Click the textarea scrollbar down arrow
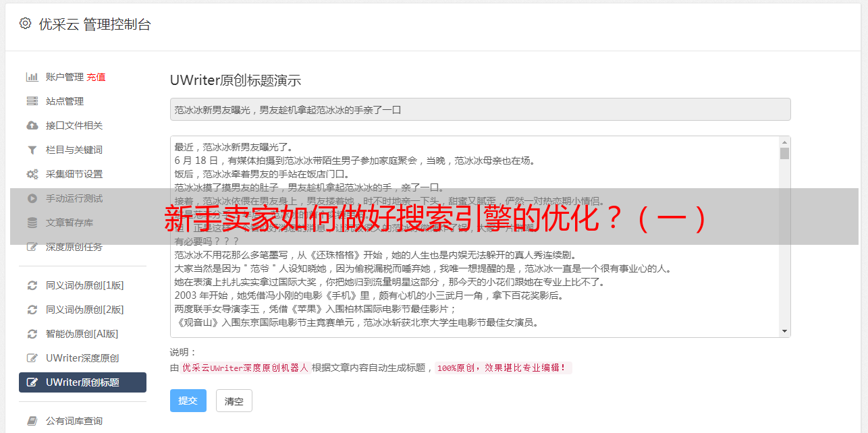 [784, 331]
